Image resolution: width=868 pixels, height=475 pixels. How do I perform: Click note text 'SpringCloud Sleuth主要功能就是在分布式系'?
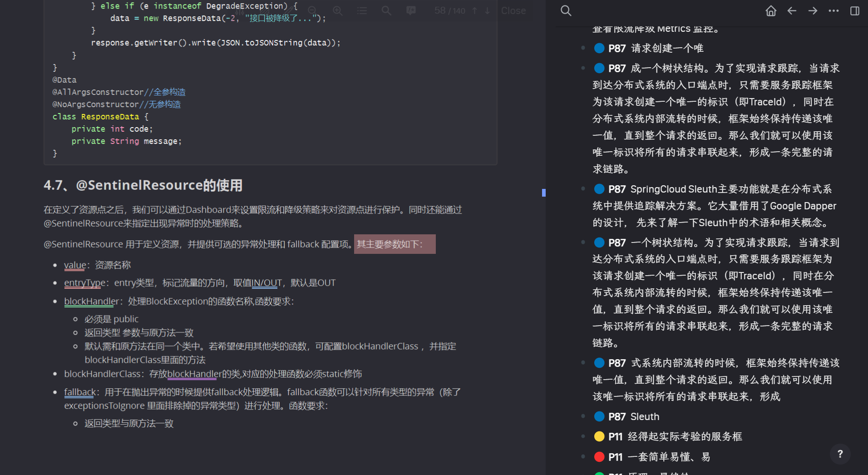point(731,189)
